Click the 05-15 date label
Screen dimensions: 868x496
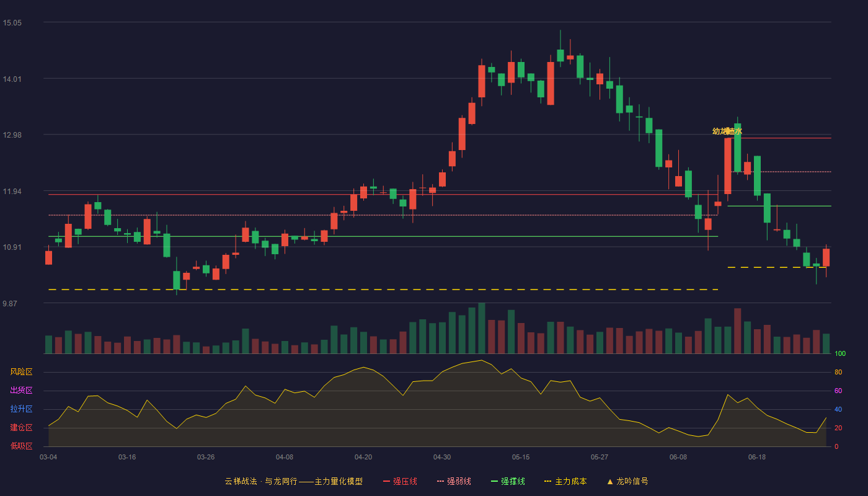pyautogui.click(x=521, y=457)
